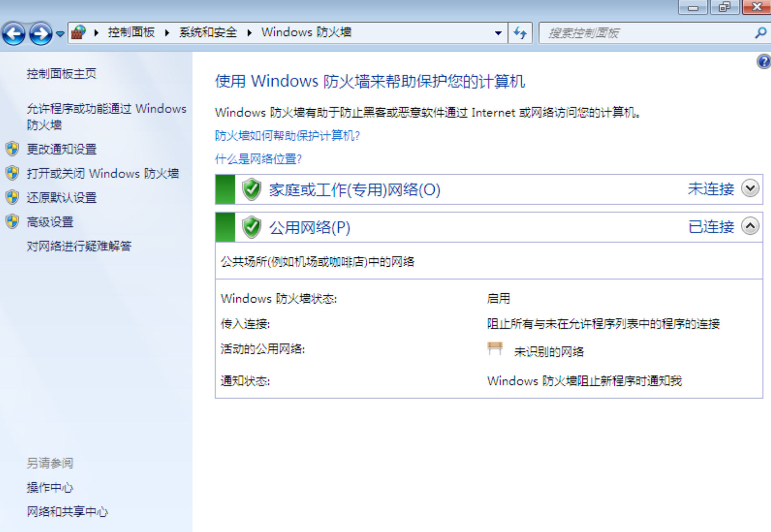Click 启用 firewall status value
Image resolution: width=771 pixels, height=532 pixels.
tap(498, 299)
